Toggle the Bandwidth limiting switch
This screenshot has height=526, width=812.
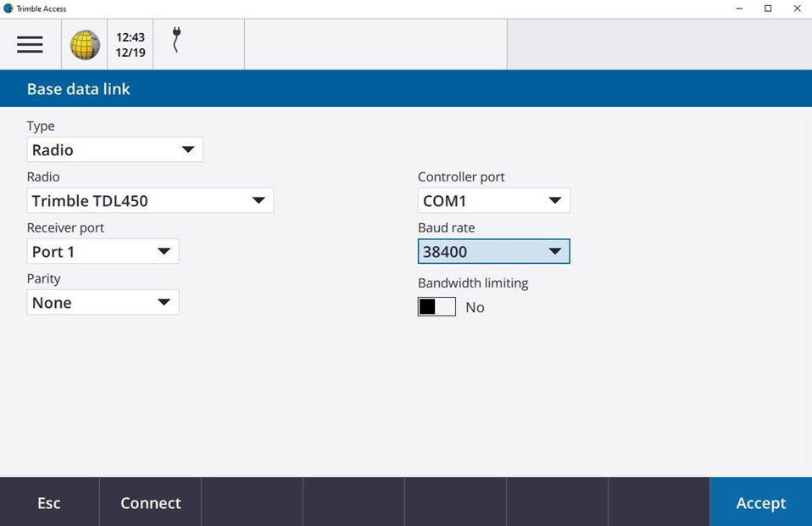pos(437,307)
